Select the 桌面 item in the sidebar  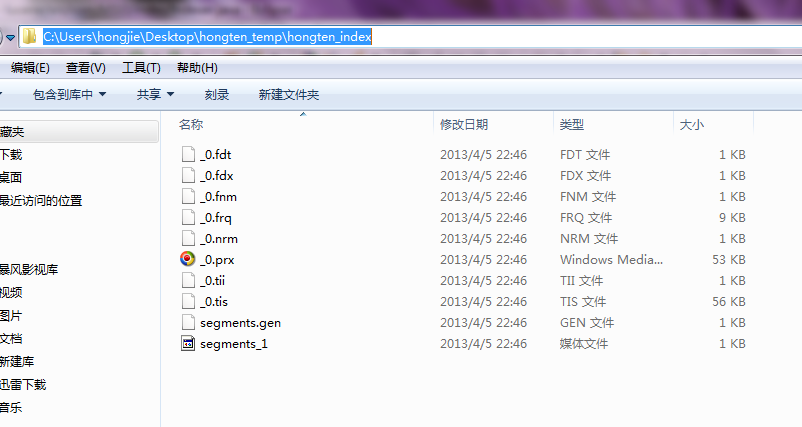11,177
